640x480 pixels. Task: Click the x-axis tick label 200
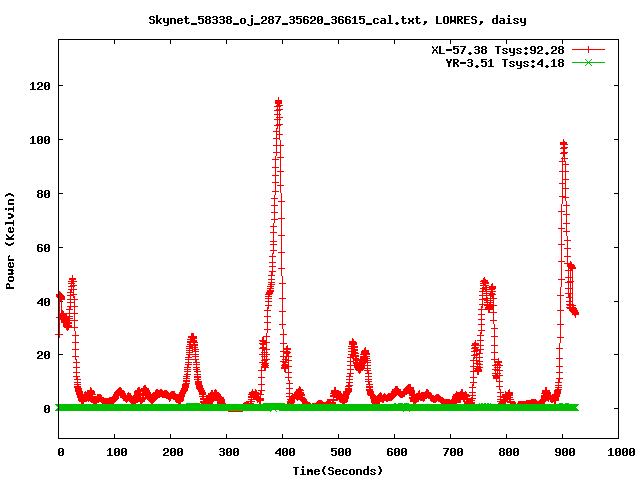pyautogui.click(x=173, y=452)
